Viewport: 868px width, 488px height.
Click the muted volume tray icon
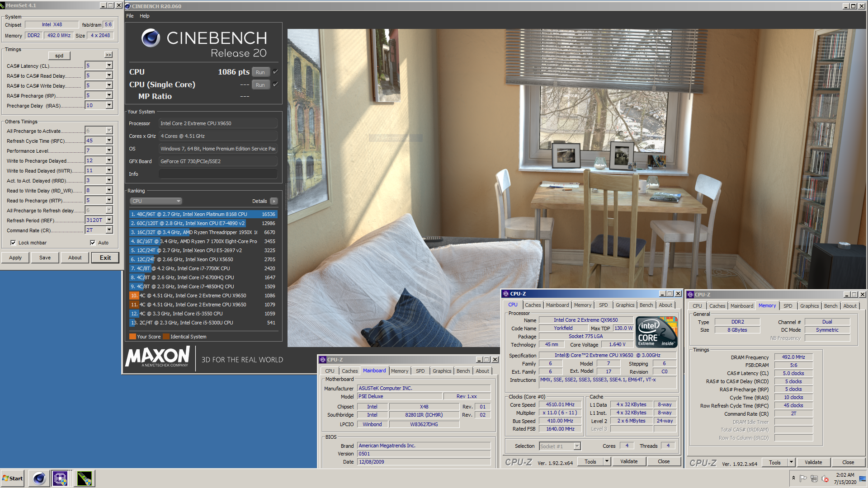click(x=825, y=478)
